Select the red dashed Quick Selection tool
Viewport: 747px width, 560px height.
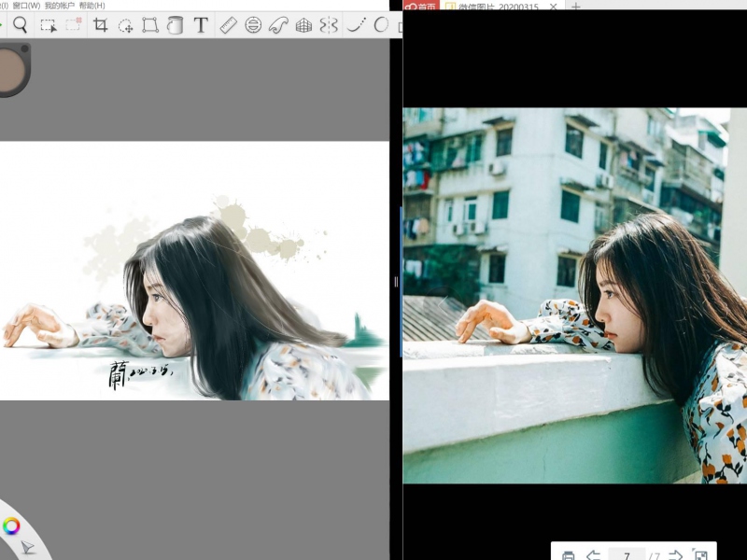74,24
